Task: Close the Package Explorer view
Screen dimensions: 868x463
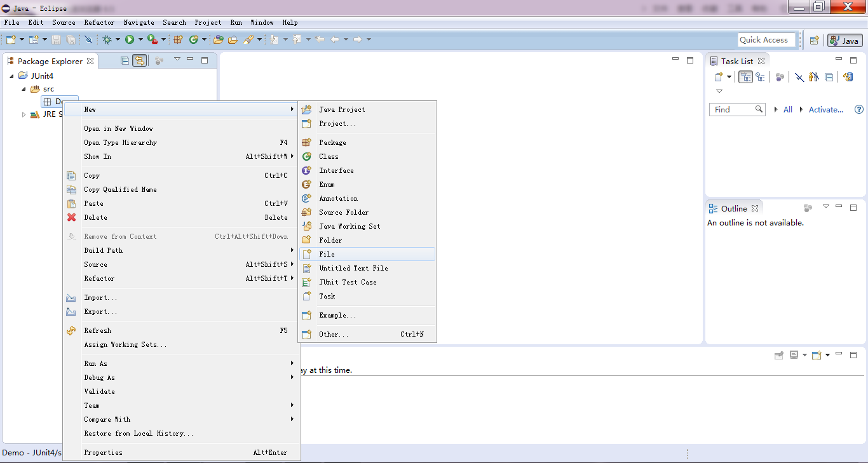Action: [90, 61]
